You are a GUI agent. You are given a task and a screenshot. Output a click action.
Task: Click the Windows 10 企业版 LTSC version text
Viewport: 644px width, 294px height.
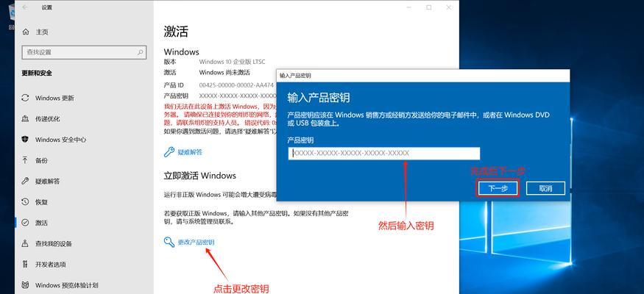(x=232, y=62)
